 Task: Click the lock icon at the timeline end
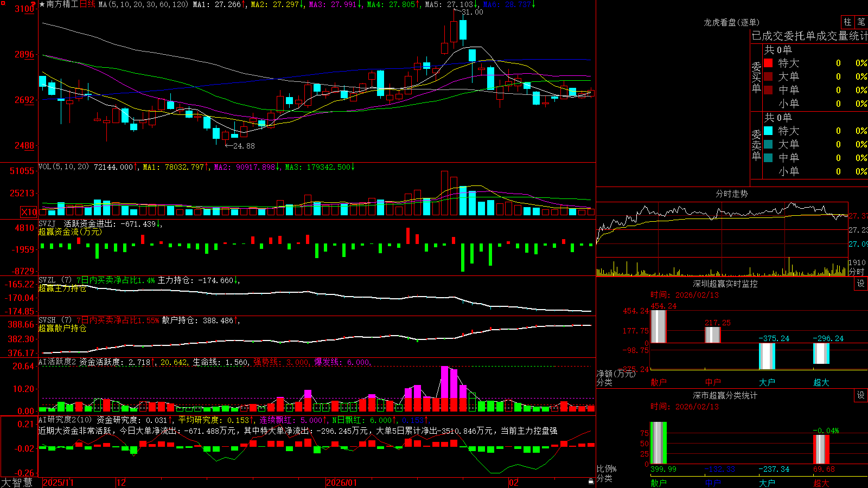click(x=591, y=481)
